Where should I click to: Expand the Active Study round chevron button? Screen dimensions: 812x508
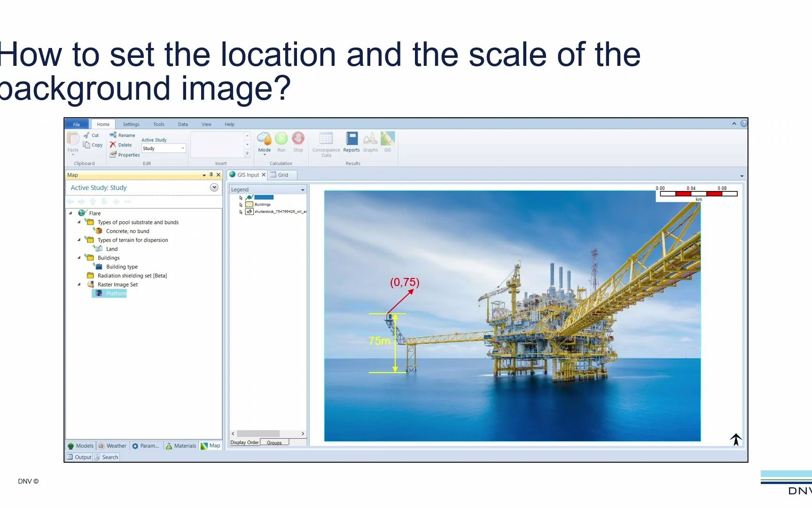pyautogui.click(x=214, y=187)
